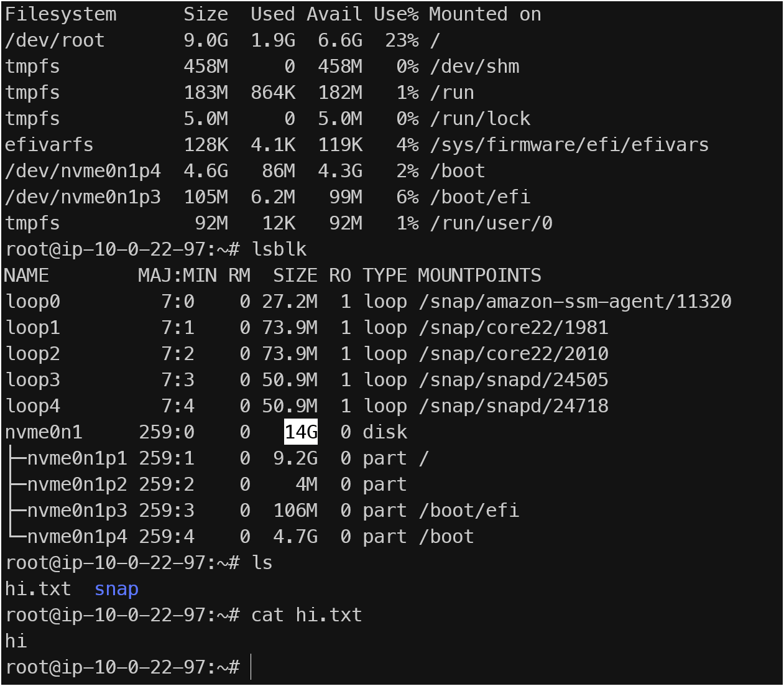Click the nvme0n1p1 partition row name
This screenshot has width=784, height=686.
pos(77,458)
